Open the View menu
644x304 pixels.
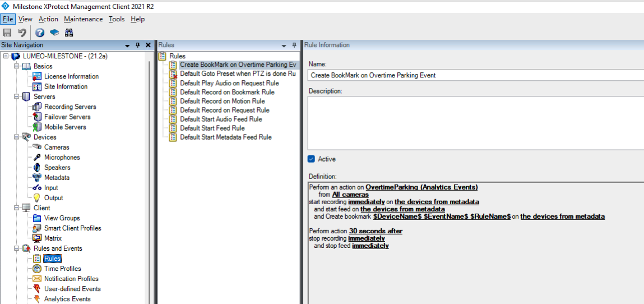25,19
